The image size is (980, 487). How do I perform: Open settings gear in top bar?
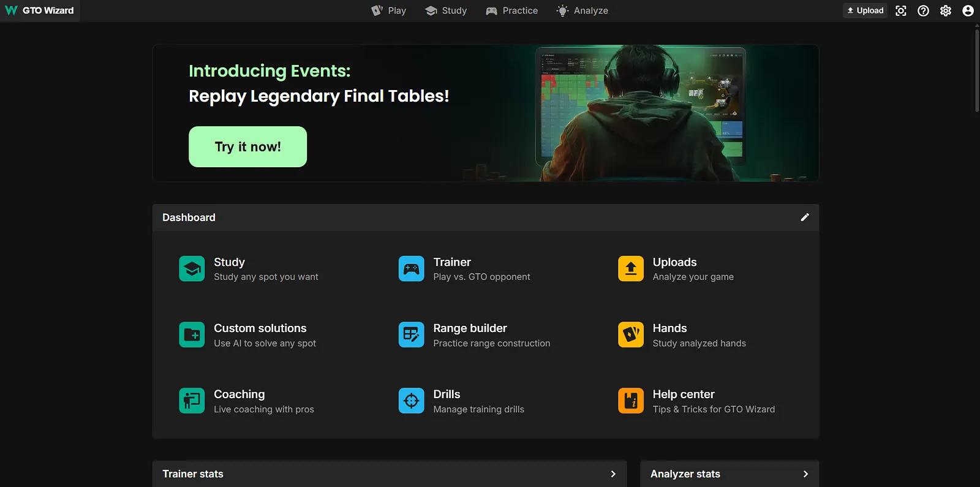(x=946, y=10)
